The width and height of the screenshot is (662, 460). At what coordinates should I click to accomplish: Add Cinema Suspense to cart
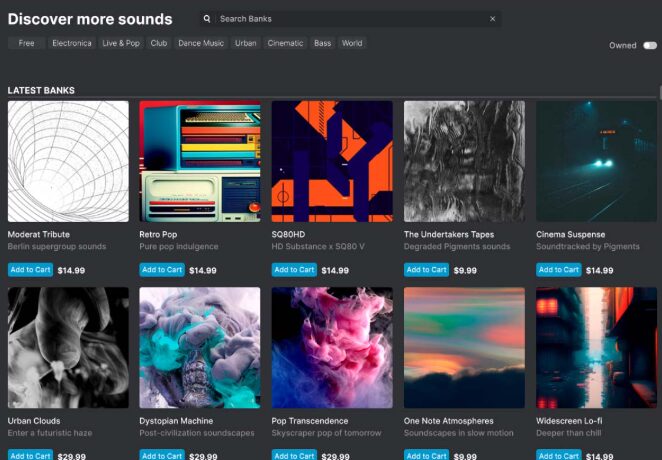click(558, 270)
